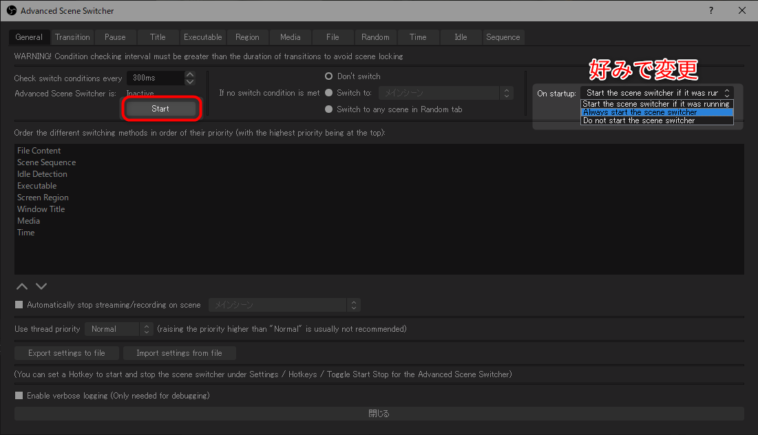The height and width of the screenshot is (435, 758).
Task: Select File Content in priority list
Action: (39, 151)
